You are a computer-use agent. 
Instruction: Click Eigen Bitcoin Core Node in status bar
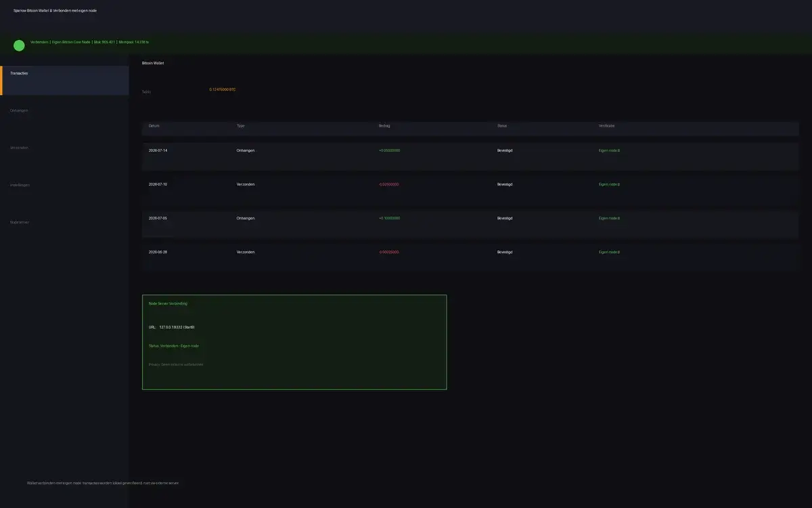pyautogui.click(x=71, y=42)
